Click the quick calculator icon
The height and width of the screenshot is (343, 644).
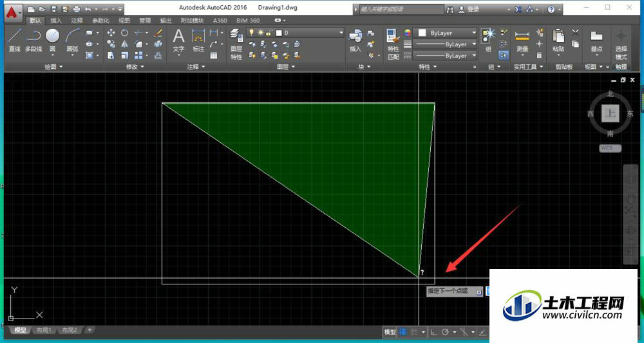[x=539, y=55]
